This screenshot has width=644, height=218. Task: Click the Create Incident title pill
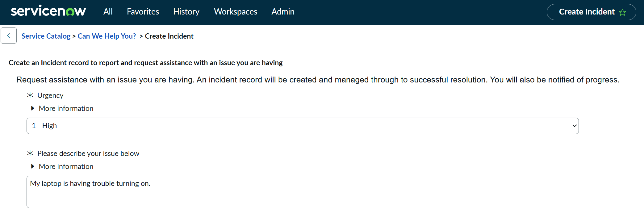point(586,12)
